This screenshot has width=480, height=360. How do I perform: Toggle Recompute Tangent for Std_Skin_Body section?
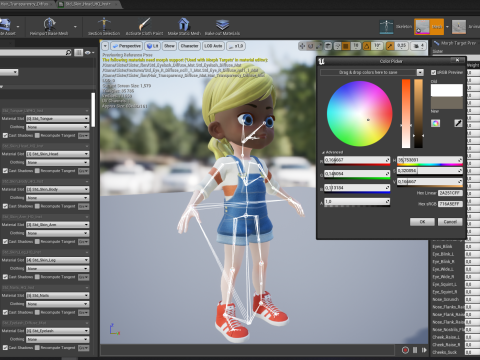pyautogui.click(x=37, y=206)
